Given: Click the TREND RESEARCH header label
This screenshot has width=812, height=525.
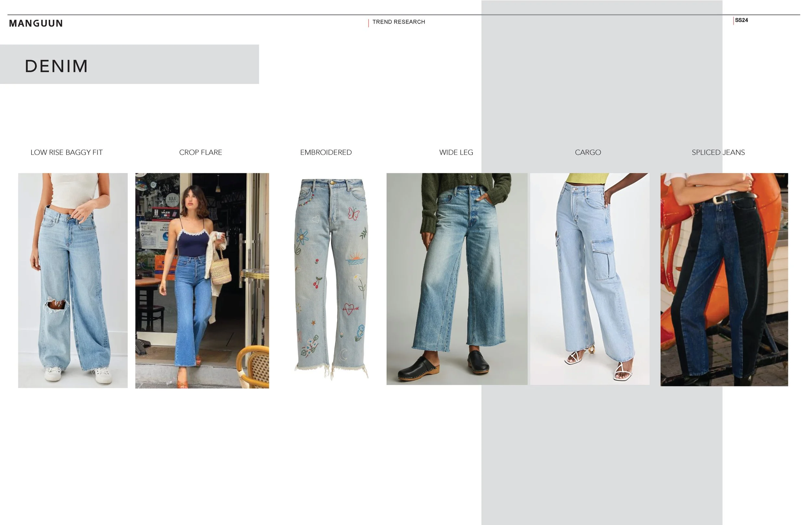Looking at the screenshot, I should tap(399, 22).
